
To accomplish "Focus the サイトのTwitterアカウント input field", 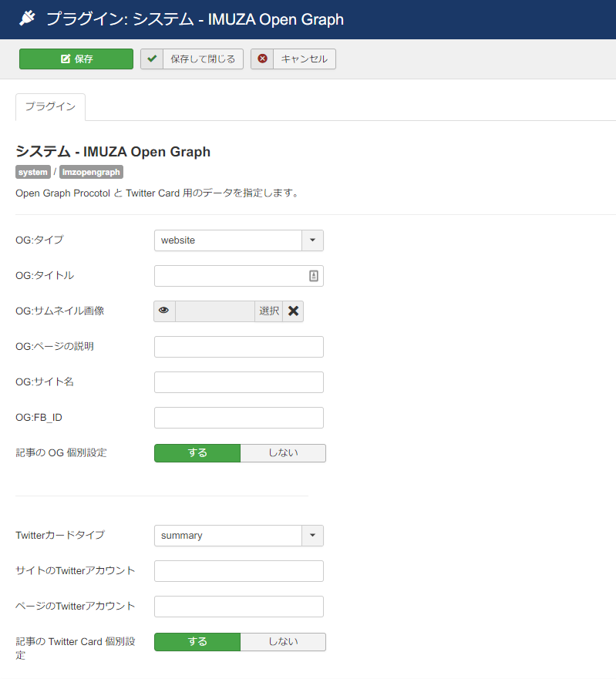I will click(x=239, y=571).
